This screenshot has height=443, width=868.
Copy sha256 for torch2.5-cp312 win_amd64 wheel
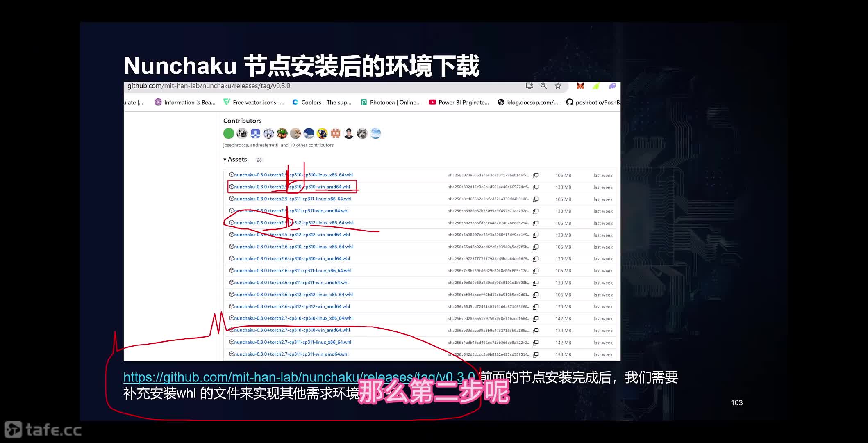[535, 235]
